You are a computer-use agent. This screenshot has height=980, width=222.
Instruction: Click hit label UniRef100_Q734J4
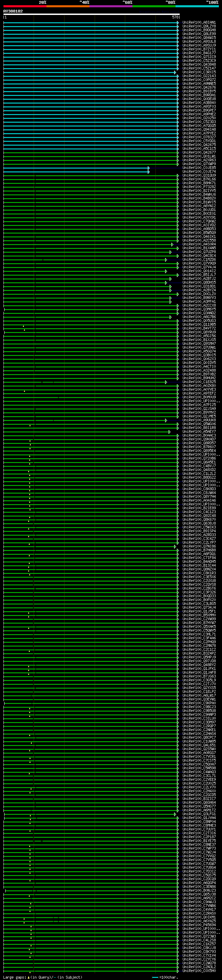pyautogui.click(x=199, y=608)
